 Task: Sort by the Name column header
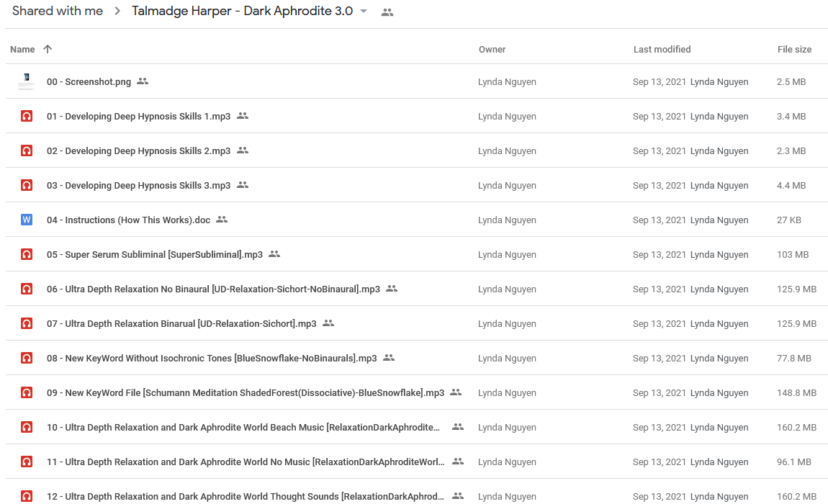point(22,49)
